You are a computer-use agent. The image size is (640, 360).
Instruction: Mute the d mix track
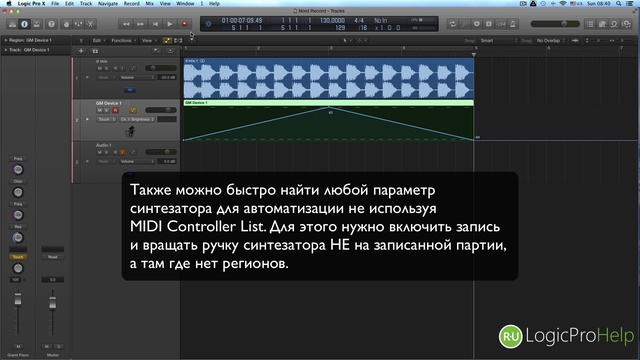[x=100, y=68]
